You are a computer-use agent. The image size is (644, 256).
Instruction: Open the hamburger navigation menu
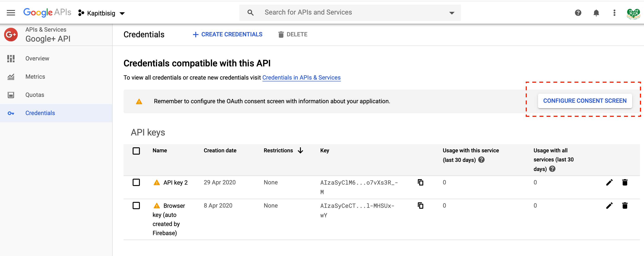click(11, 13)
